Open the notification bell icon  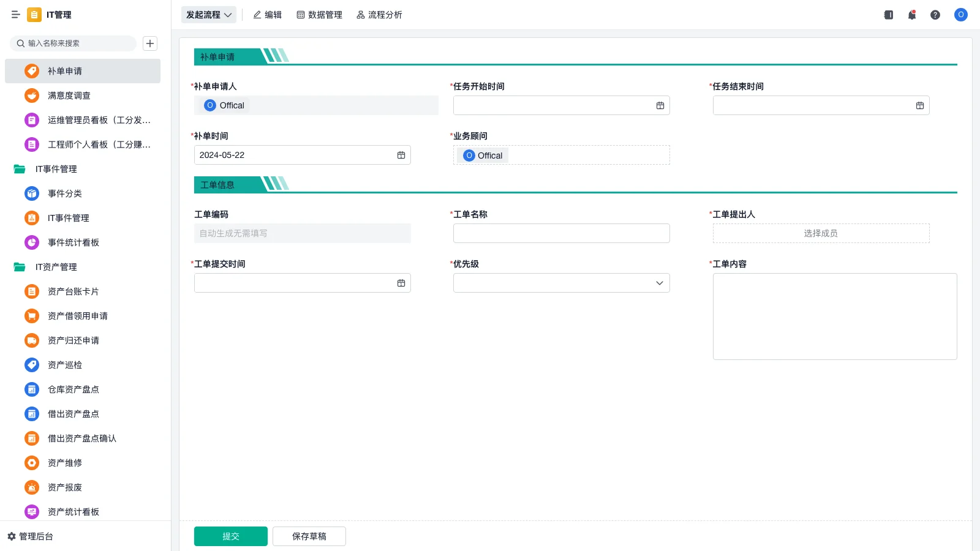(x=912, y=15)
